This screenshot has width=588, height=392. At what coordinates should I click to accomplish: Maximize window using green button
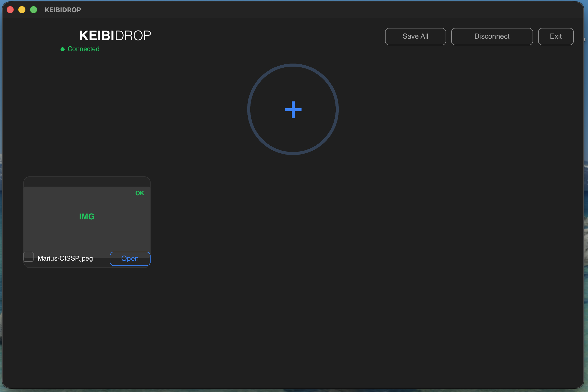pyautogui.click(x=34, y=10)
